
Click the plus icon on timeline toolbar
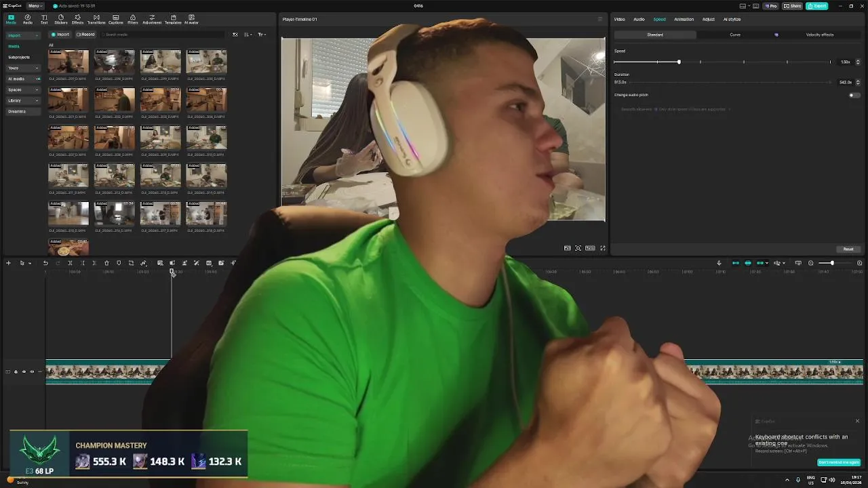click(8, 263)
